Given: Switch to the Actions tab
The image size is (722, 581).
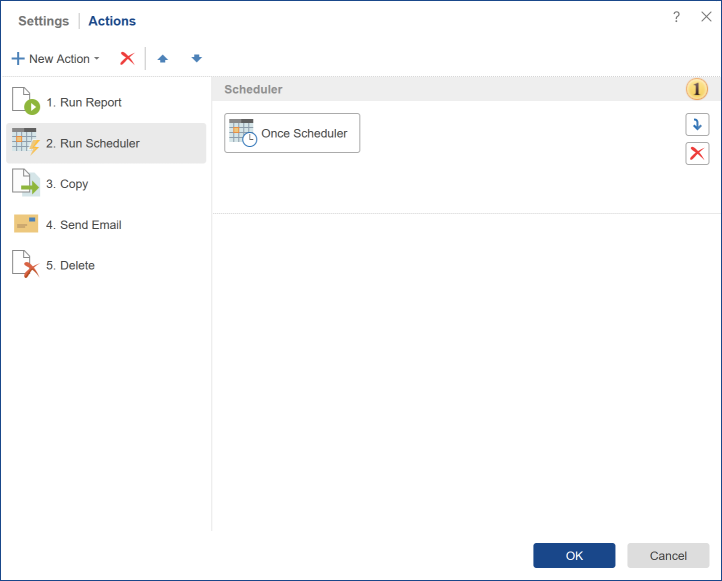Looking at the screenshot, I should [x=112, y=21].
